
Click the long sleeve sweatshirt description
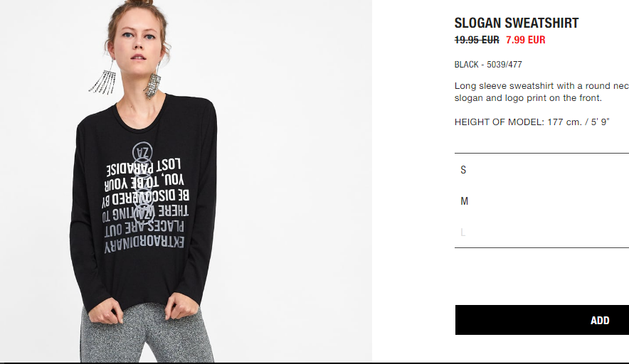[541, 92]
